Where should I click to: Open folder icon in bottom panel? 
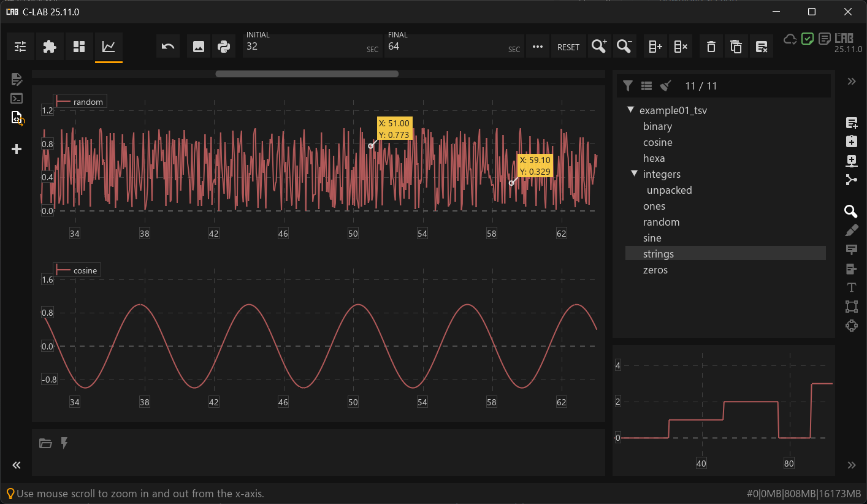click(45, 443)
